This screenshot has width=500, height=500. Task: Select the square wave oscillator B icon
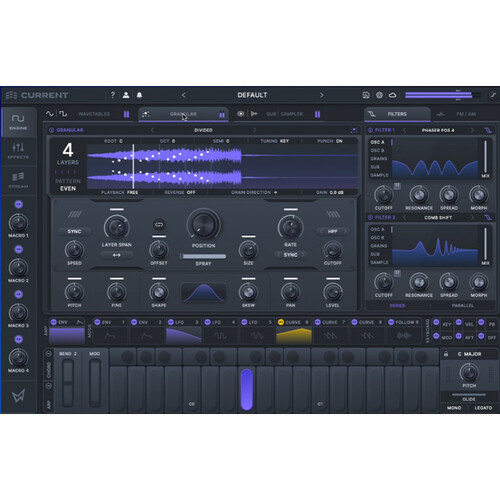point(63,114)
